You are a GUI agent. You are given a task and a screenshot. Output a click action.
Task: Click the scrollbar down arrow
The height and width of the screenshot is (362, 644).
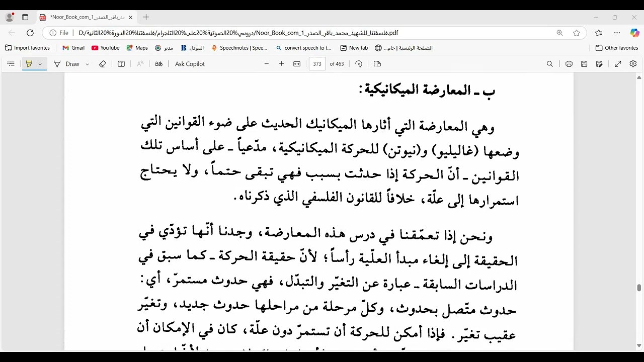pos(639,346)
